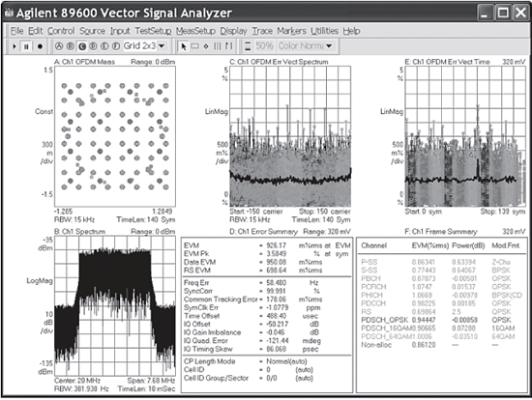Open the Color Normal dropdown

click(x=329, y=46)
